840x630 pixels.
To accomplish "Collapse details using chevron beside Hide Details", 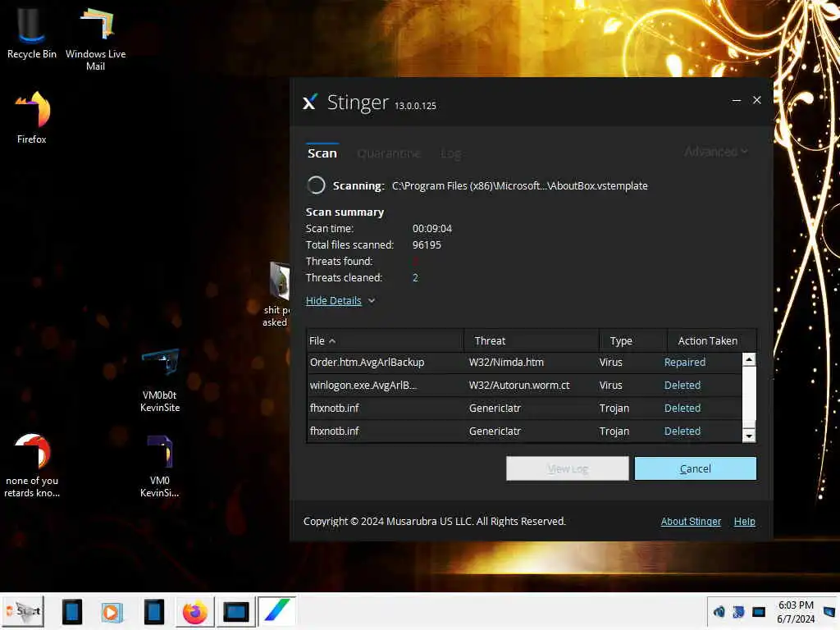I will (x=372, y=300).
